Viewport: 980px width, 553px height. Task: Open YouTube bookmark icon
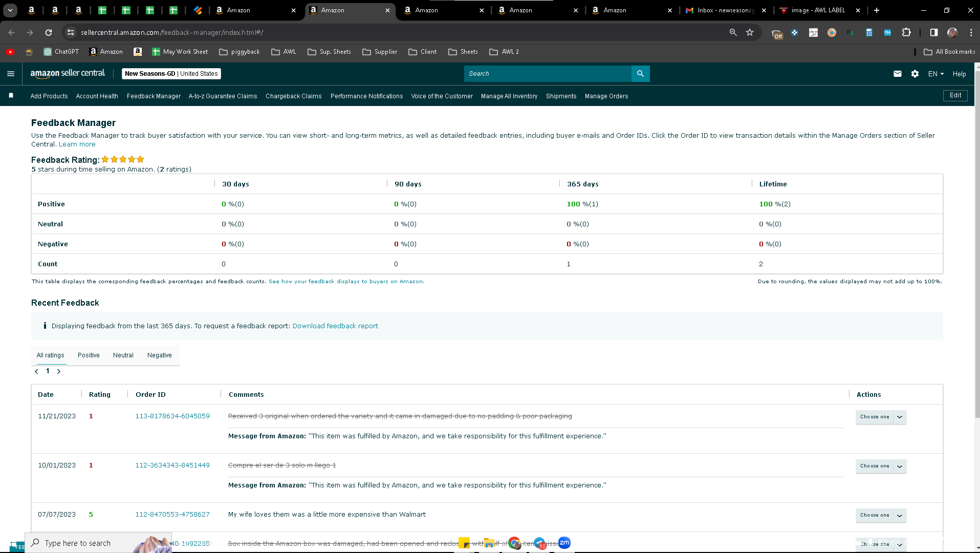coord(10,52)
